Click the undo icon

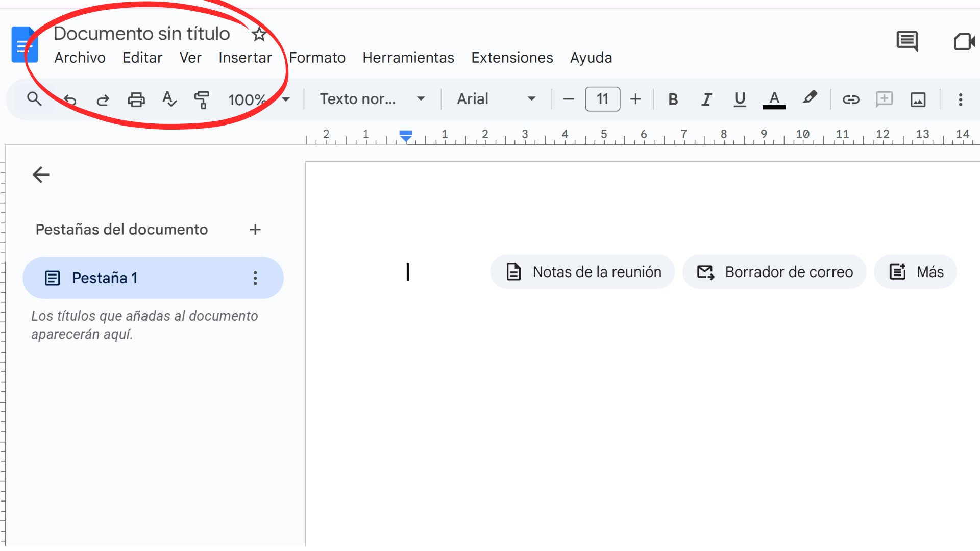[x=70, y=99]
